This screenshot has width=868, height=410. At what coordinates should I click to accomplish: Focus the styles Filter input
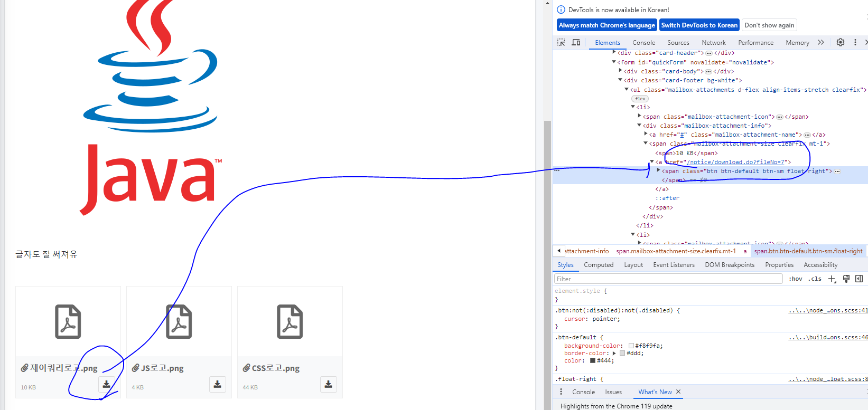click(668, 279)
